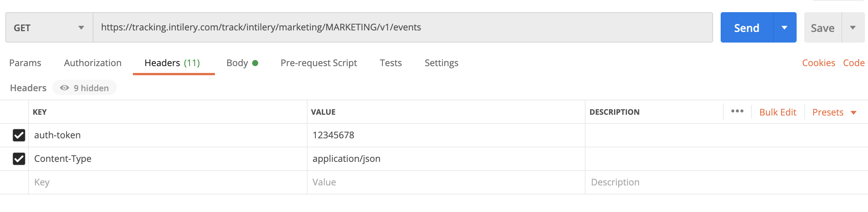Uncheck the Content-Type header checkbox

pos(19,159)
